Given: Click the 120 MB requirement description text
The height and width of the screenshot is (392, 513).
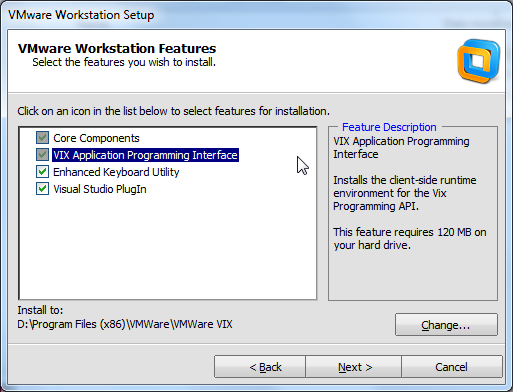Looking at the screenshot, I should 410,238.
